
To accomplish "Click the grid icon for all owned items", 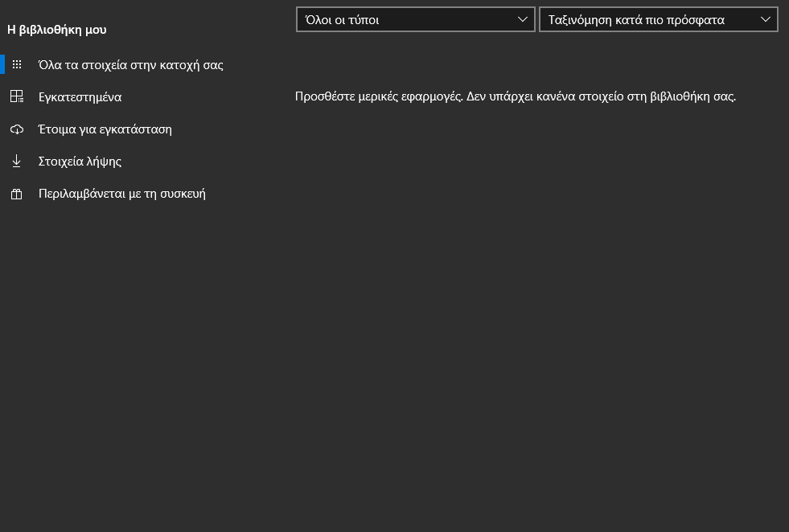I will point(17,64).
